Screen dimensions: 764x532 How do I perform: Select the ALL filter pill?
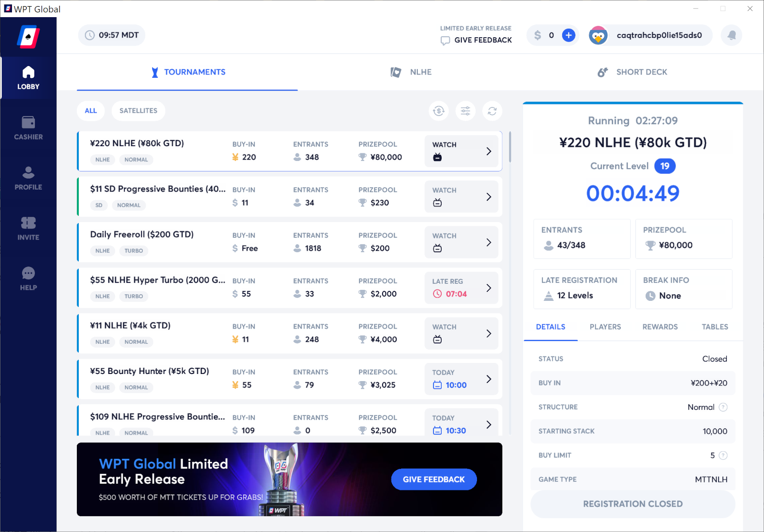91,111
